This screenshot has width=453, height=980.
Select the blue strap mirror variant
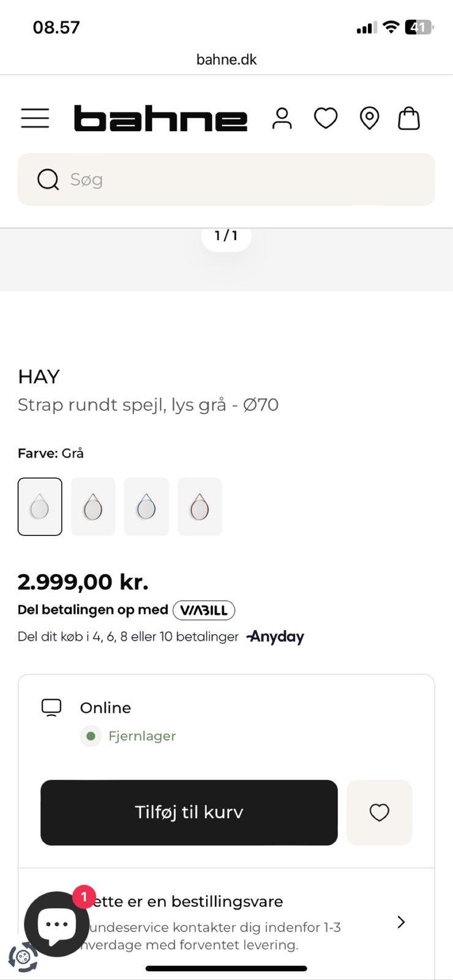(x=146, y=507)
